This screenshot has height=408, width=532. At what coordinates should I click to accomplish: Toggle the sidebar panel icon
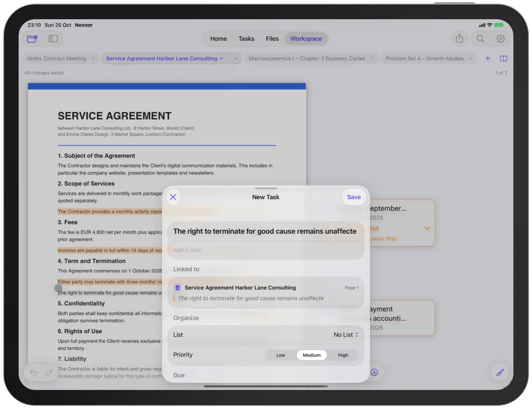53,39
